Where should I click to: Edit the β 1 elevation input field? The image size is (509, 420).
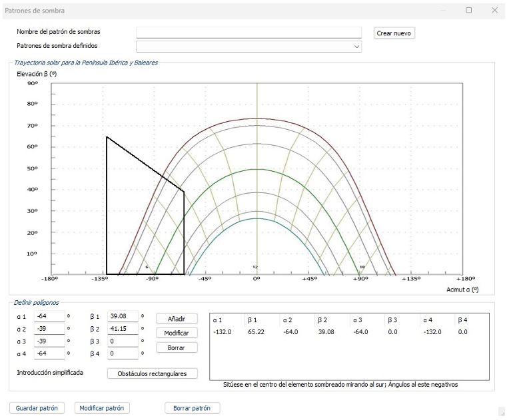click(122, 317)
